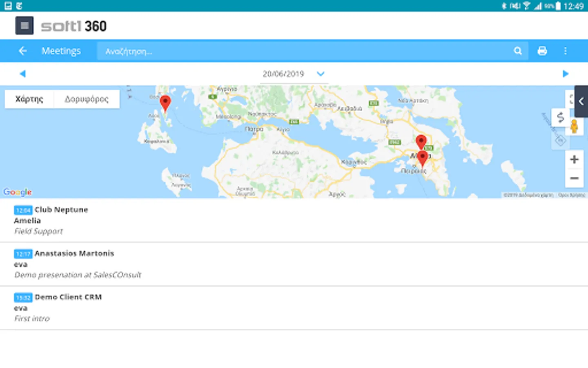Tap the Wi-Fi status icon
Screen dimensions: 588x368
[x=527, y=6]
